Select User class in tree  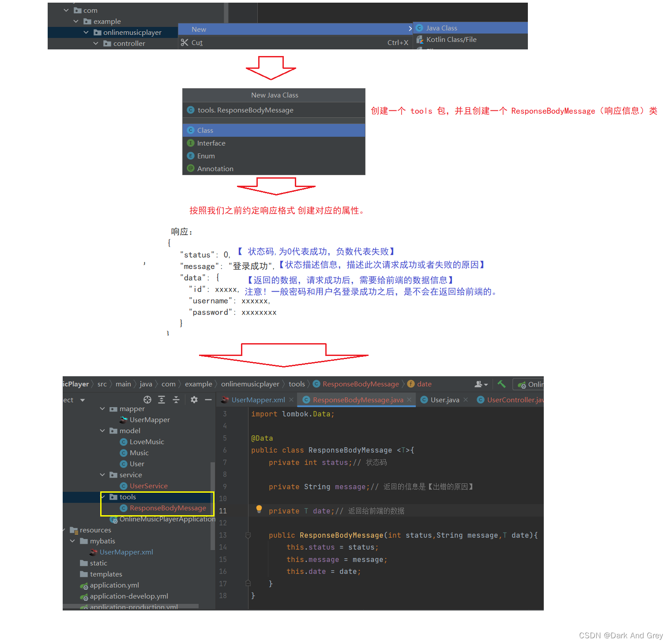point(132,464)
